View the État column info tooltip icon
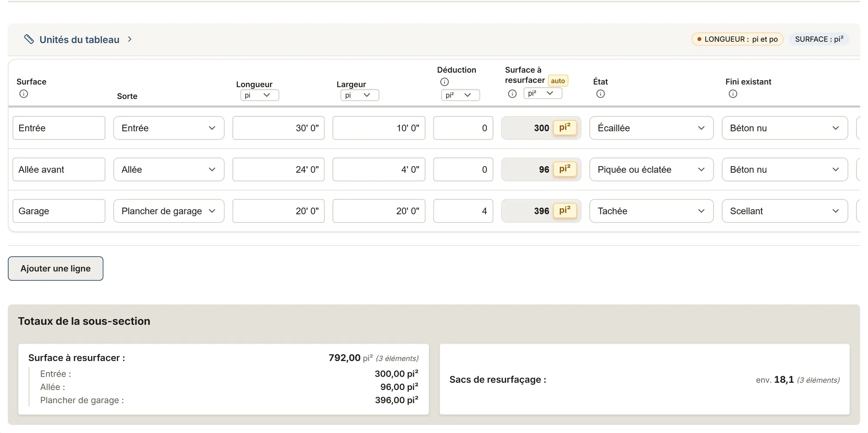 [x=601, y=94]
